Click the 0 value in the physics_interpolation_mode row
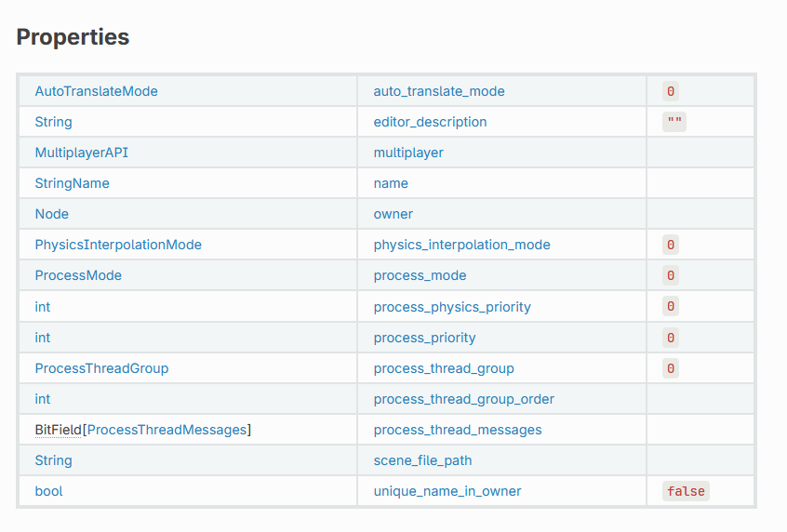Viewport: 787px width, 532px height. pyautogui.click(x=671, y=245)
